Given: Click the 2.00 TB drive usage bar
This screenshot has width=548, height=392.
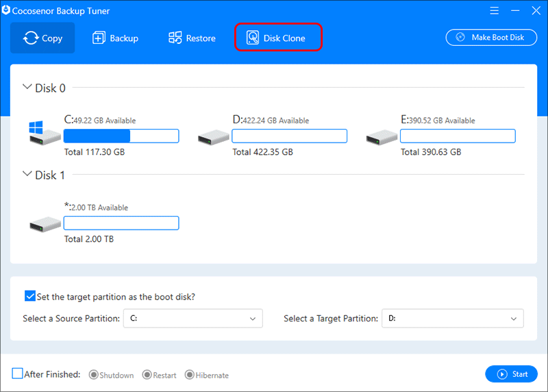Looking at the screenshot, I should click(121, 223).
